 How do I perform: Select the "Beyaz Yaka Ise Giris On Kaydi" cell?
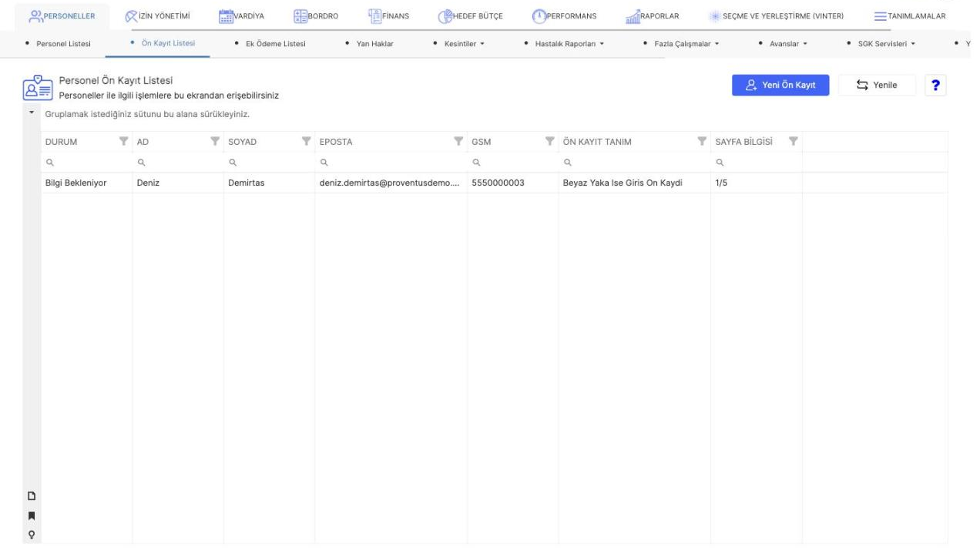pos(635,183)
